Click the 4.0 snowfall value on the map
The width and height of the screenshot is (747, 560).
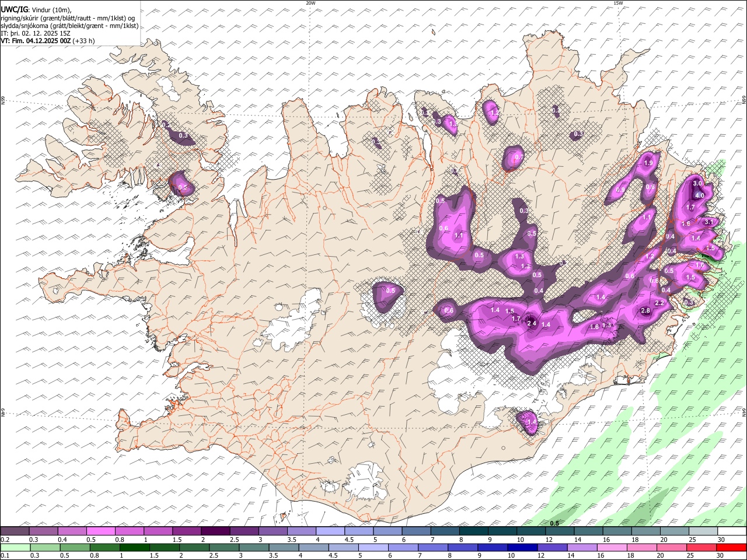[x=700, y=195]
